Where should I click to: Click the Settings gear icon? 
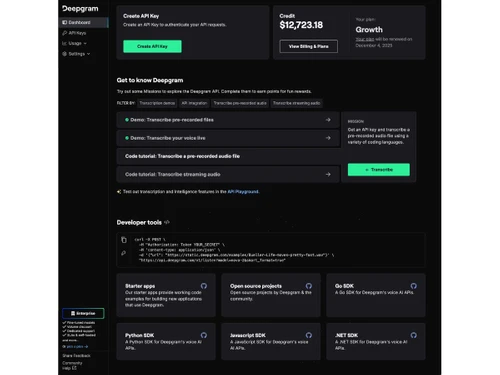coord(65,54)
